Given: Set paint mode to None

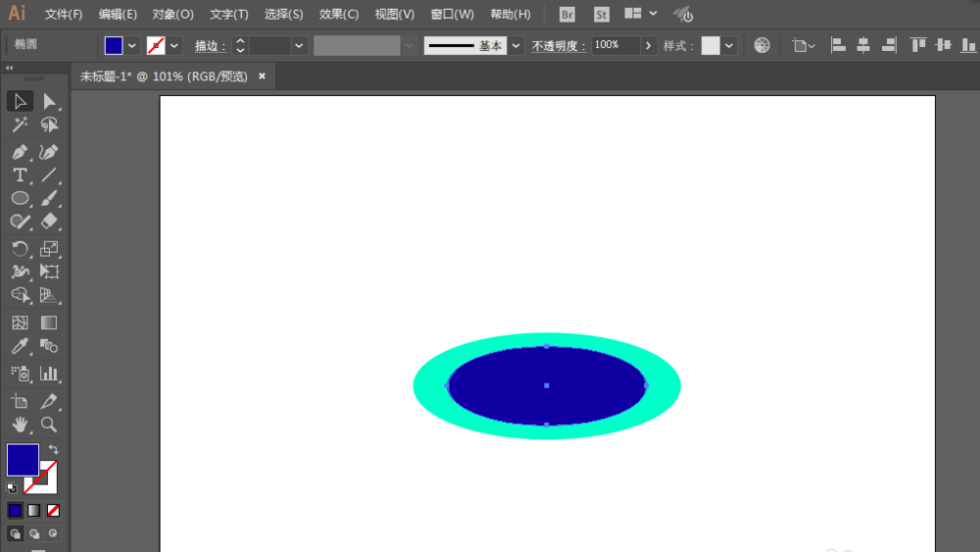Looking at the screenshot, I should click(x=53, y=510).
